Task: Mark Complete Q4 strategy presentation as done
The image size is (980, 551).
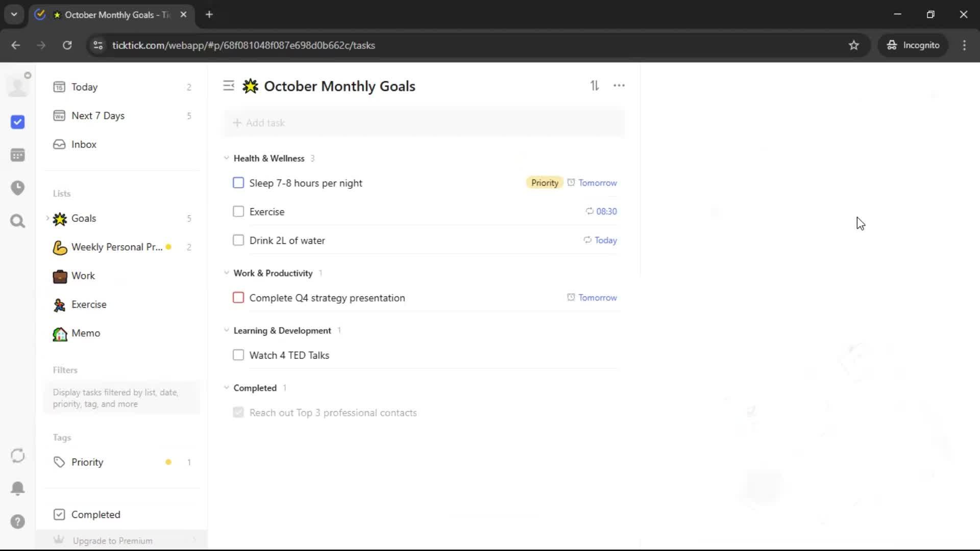Action: [238, 297]
